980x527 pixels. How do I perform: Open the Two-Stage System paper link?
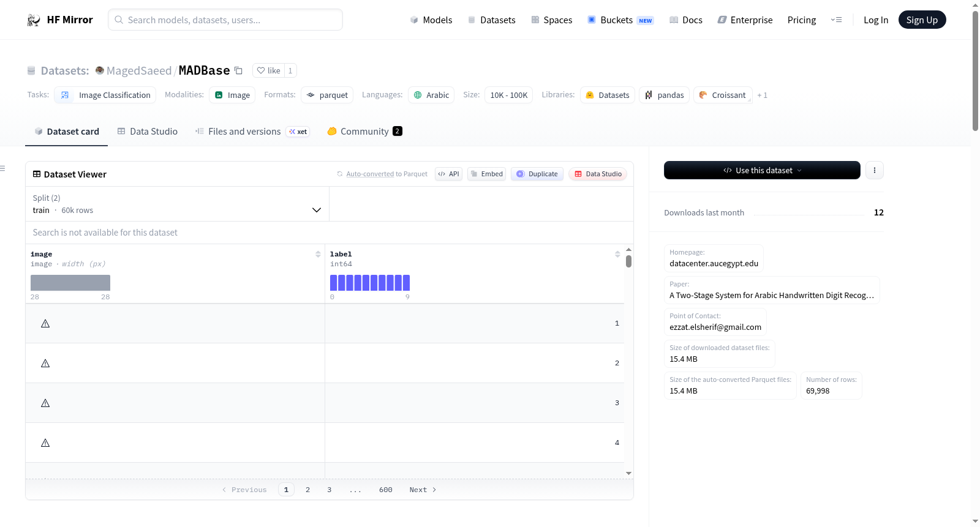tap(772, 296)
